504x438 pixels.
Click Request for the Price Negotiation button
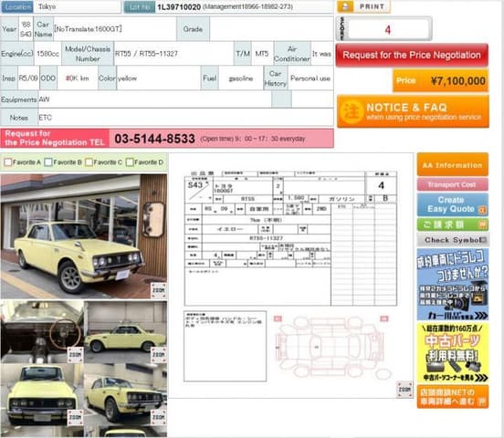[412, 55]
